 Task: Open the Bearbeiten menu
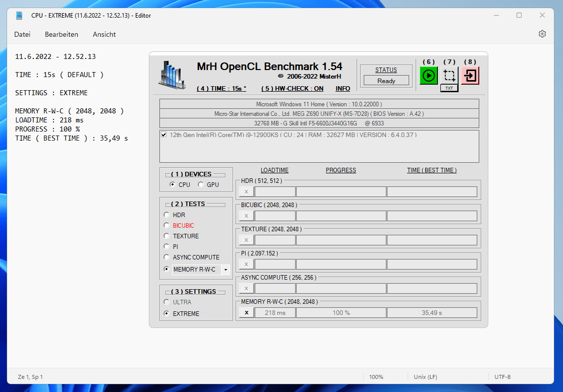[62, 34]
